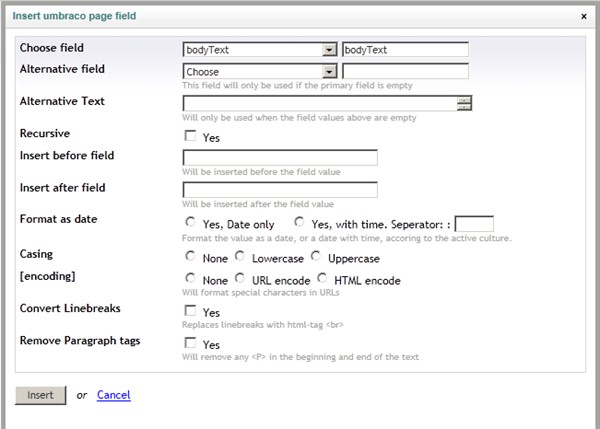
Task: Click the Alternative Text spinner control
Action: [464, 103]
